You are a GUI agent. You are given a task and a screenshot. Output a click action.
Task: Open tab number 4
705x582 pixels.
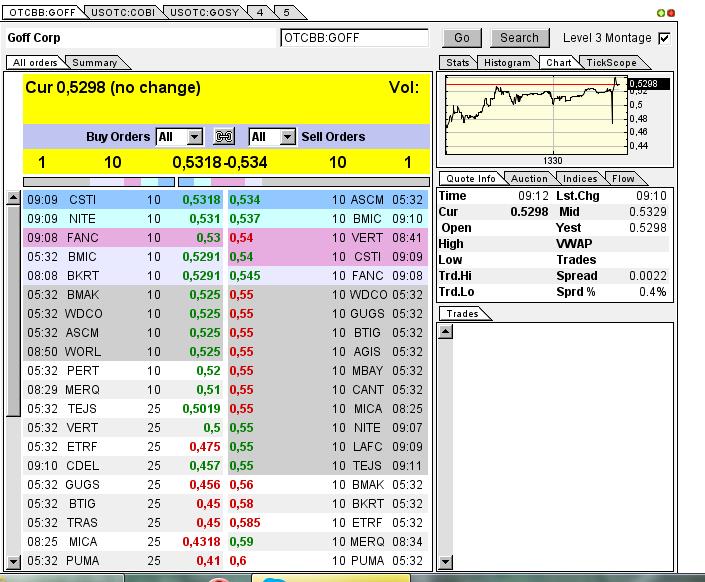click(x=260, y=13)
